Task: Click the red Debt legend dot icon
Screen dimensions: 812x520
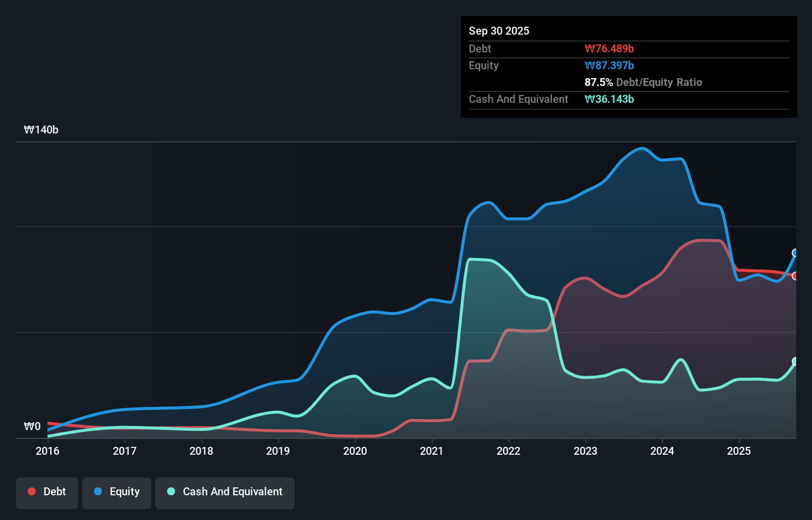Action: pos(31,491)
